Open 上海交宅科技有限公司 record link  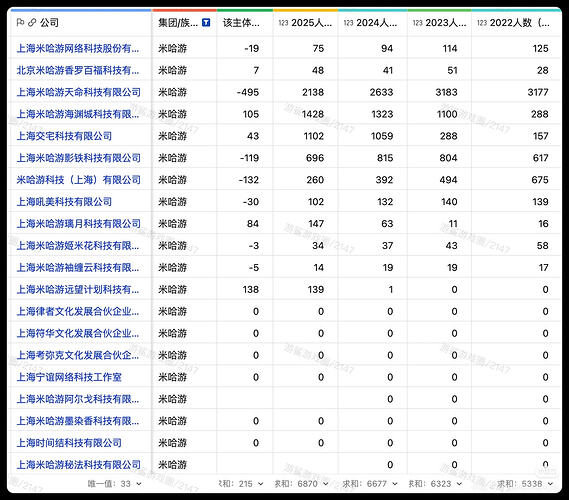coord(64,136)
